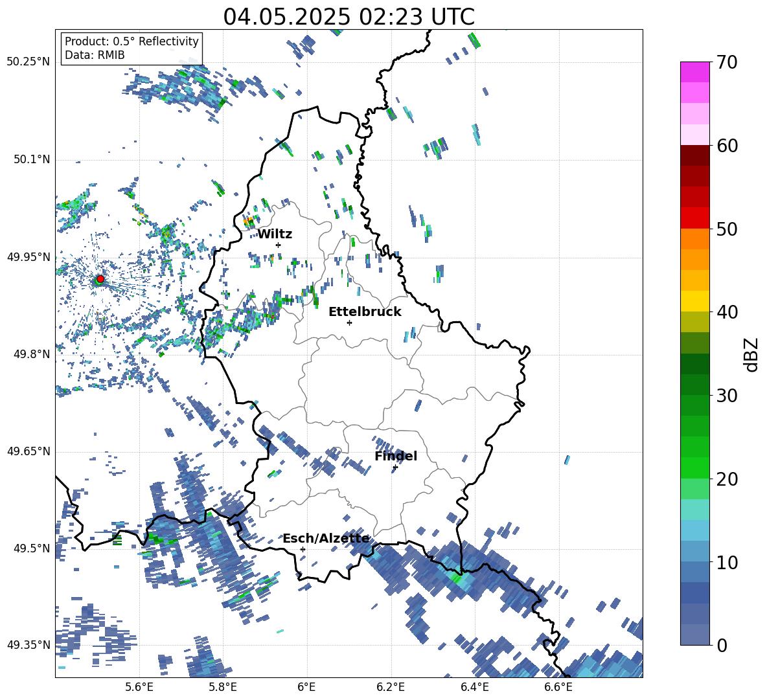The height and width of the screenshot is (700, 767).
Task: Pick the magenta swatch below 70 dBZ
Action: tap(694, 72)
